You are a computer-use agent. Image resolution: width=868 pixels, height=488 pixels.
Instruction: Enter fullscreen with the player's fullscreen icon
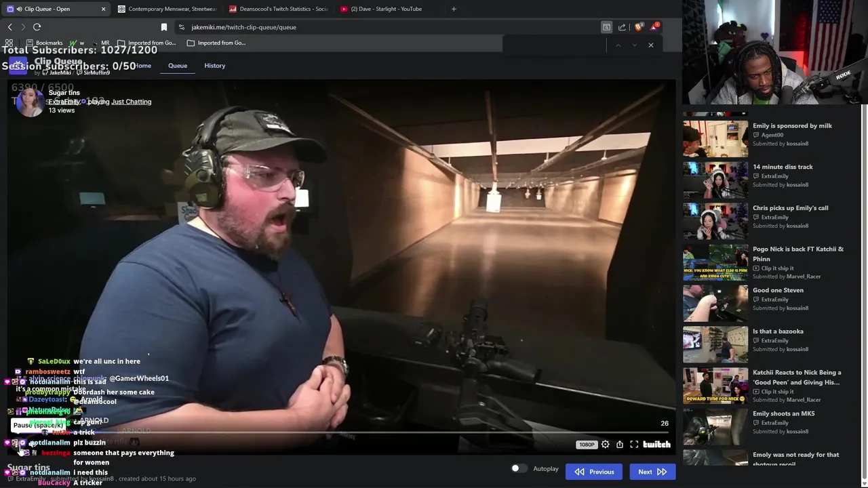pyautogui.click(x=634, y=445)
